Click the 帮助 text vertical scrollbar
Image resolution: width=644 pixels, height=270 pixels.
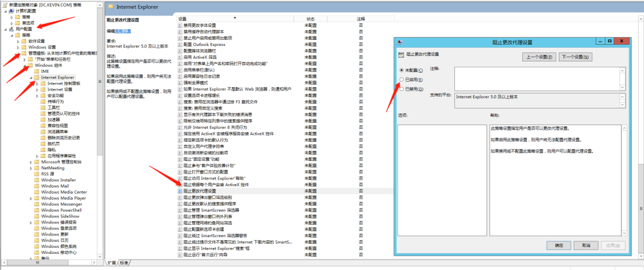tap(624, 180)
